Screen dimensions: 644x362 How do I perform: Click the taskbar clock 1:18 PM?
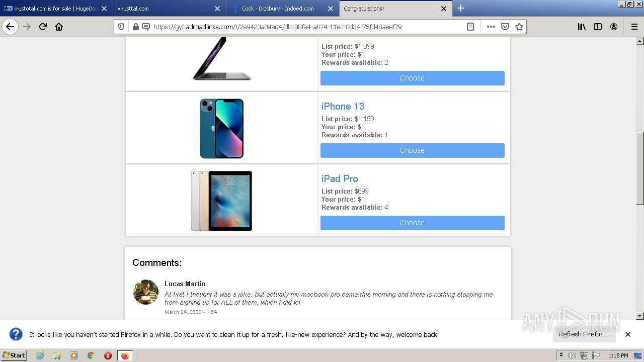(618, 355)
